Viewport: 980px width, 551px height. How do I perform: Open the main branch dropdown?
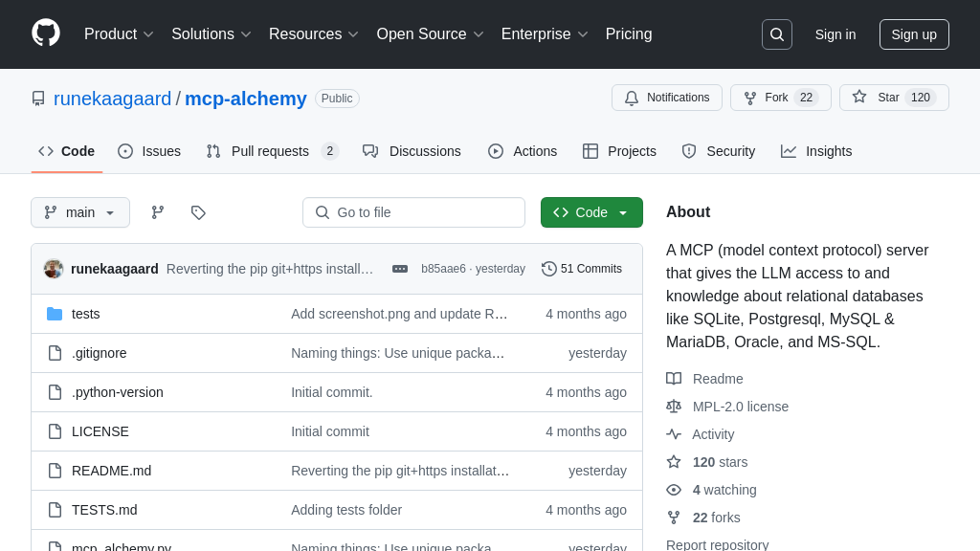point(80,212)
